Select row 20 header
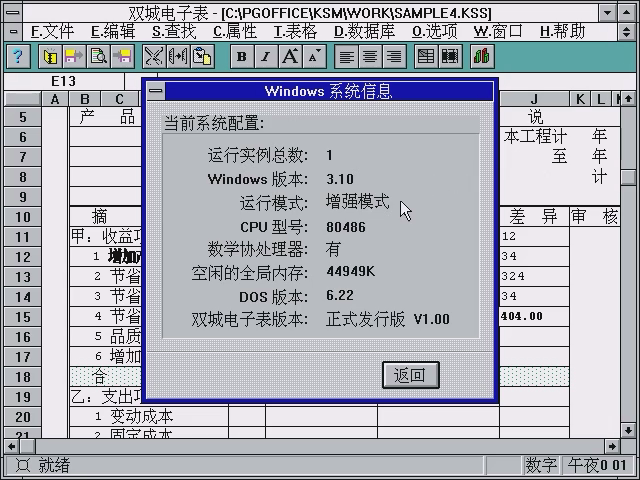The image size is (640, 480). 23,417
